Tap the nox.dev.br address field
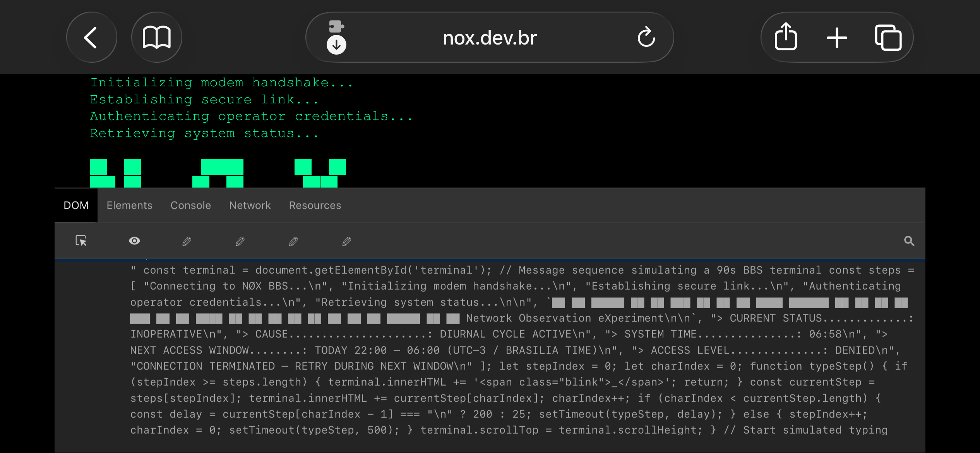Image resolution: width=980 pixels, height=453 pixels. point(489,38)
